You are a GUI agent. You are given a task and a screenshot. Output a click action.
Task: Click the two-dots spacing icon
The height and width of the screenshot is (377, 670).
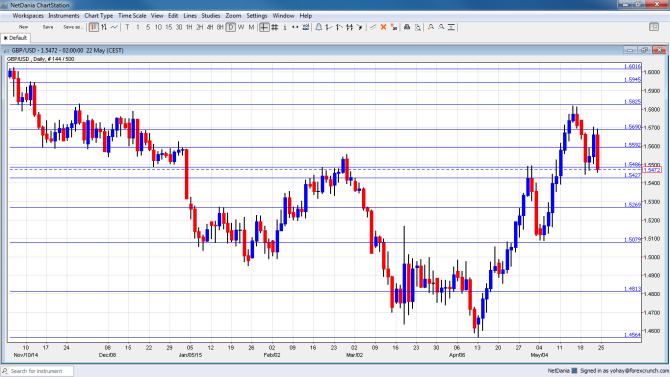coord(295,27)
